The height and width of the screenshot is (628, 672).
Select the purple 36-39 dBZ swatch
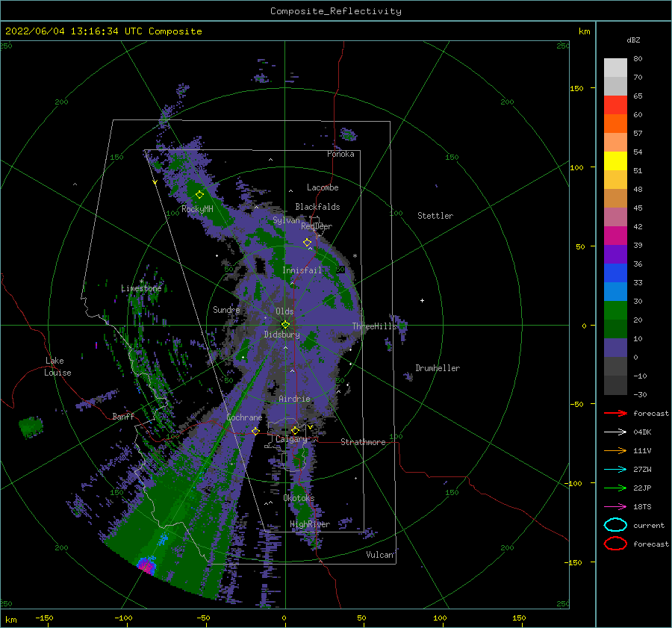(x=615, y=254)
